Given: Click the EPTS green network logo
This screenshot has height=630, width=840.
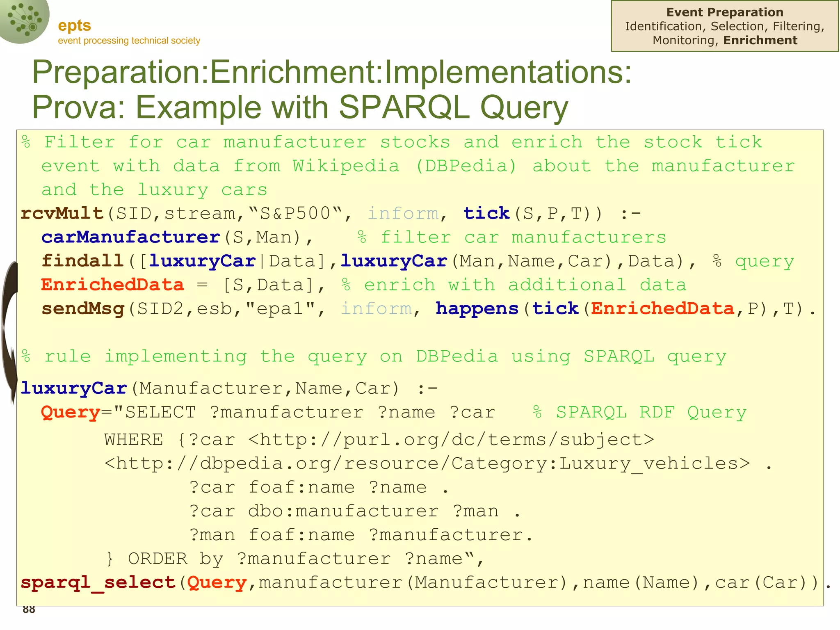Looking at the screenshot, I should [24, 20].
